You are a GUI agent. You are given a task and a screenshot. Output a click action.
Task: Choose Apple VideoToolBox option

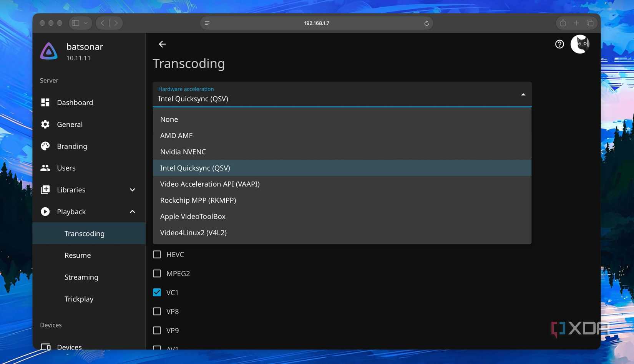pyautogui.click(x=342, y=216)
